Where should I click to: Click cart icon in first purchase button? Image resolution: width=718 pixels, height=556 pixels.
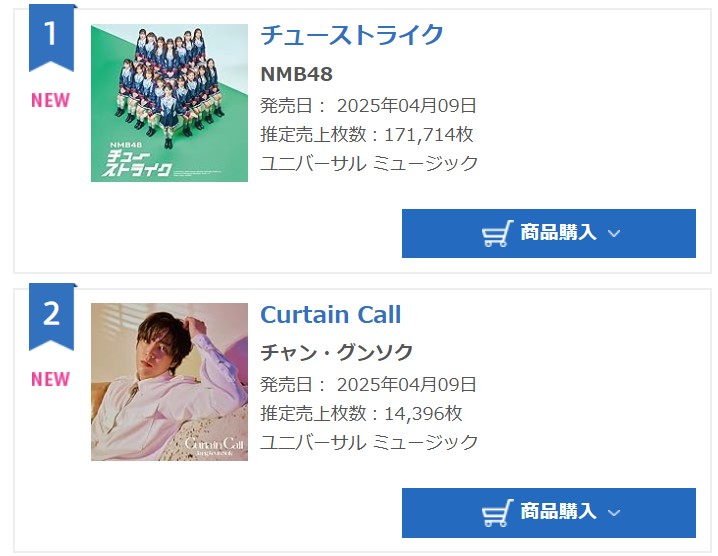497,233
